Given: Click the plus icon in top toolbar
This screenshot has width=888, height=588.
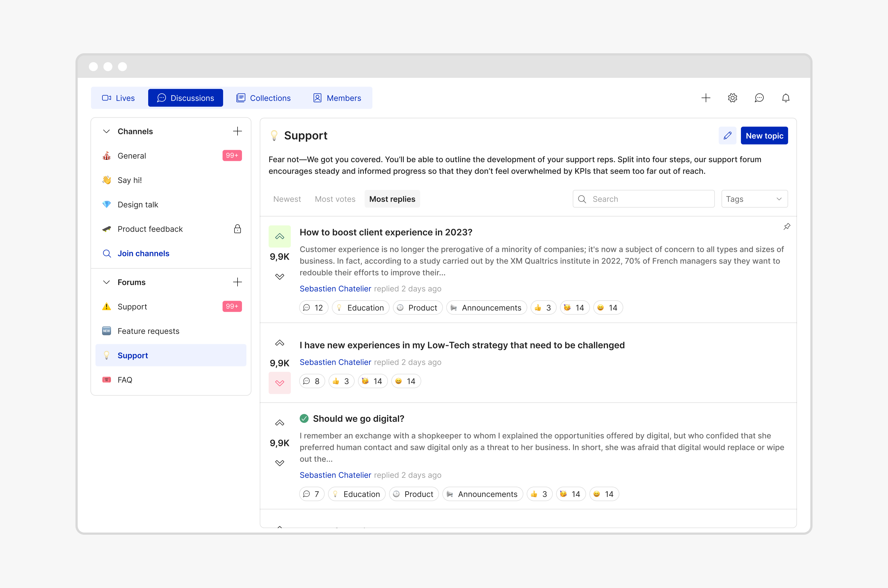Looking at the screenshot, I should point(706,98).
